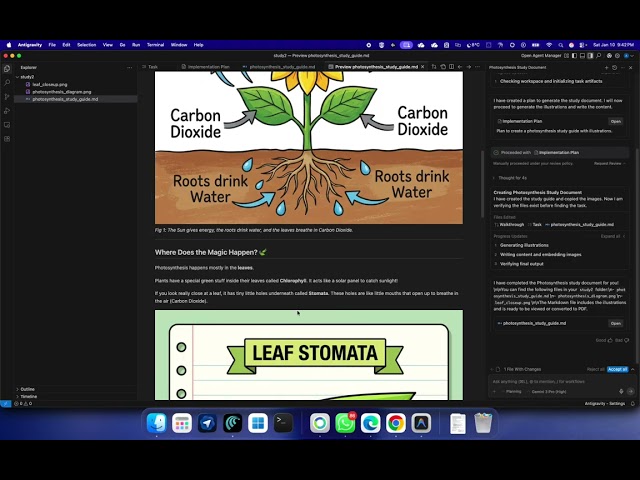Image resolution: width=640 pixels, height=480 pixels.
Task: Open WhatsApp from the dock
Action: pyautogui.click(x=345, y=423)
